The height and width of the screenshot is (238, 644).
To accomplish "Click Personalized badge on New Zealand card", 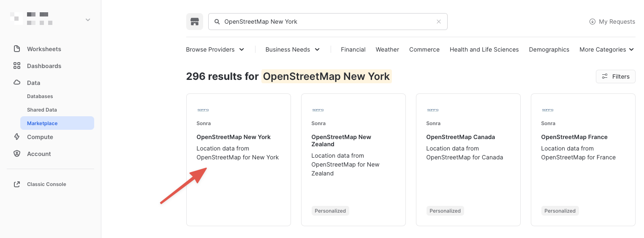I will point(330,211).
